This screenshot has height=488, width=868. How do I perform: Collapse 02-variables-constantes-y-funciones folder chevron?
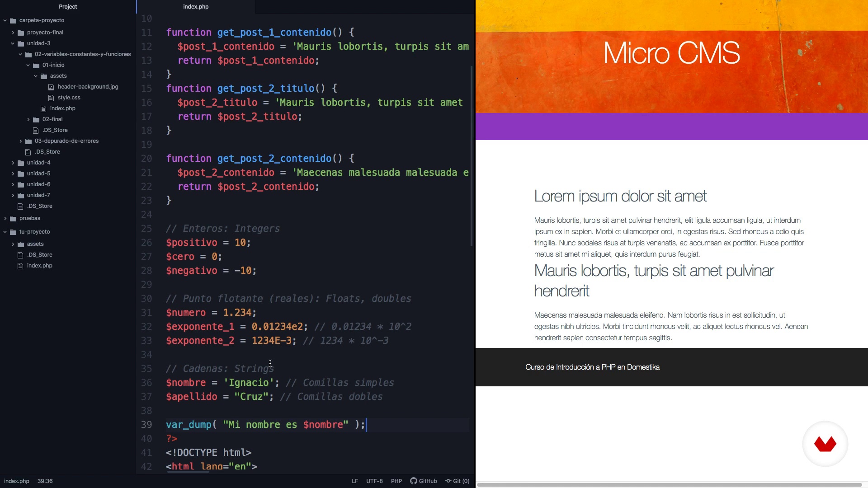pos(20,54)
